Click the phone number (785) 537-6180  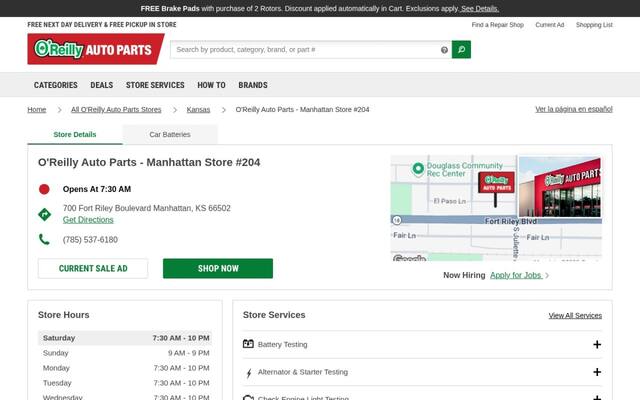90,240
